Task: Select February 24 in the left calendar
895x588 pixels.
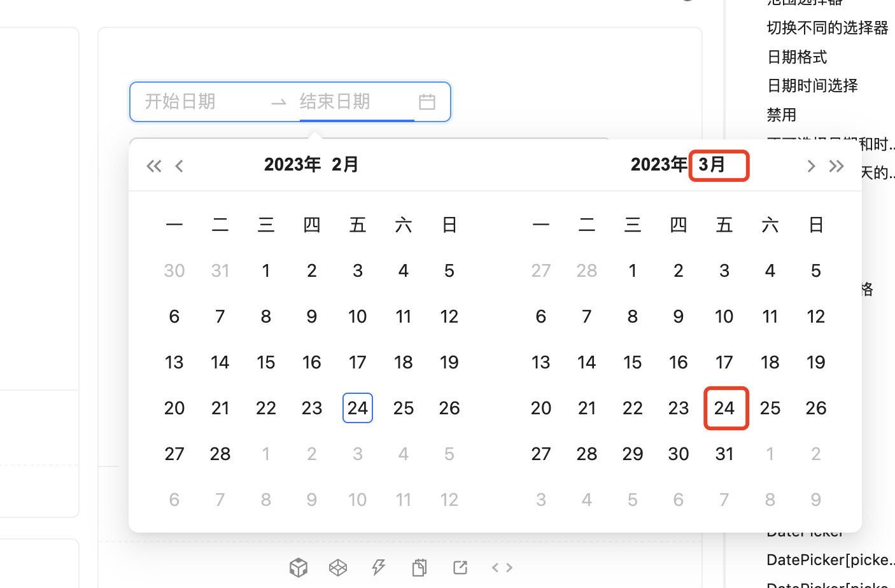Action: [x=357, y=408]
